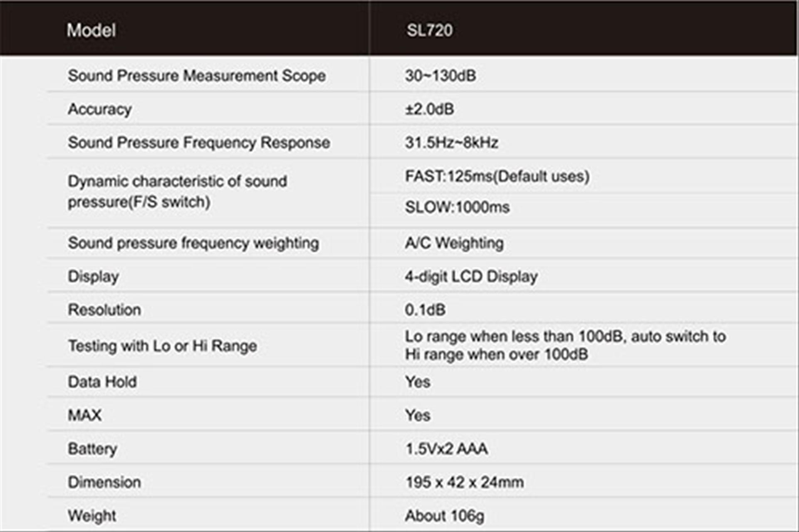This screenshot has width=799, height=532.
Task: Click the 31.5Hz~8kHz value
Action: [451, 143]
